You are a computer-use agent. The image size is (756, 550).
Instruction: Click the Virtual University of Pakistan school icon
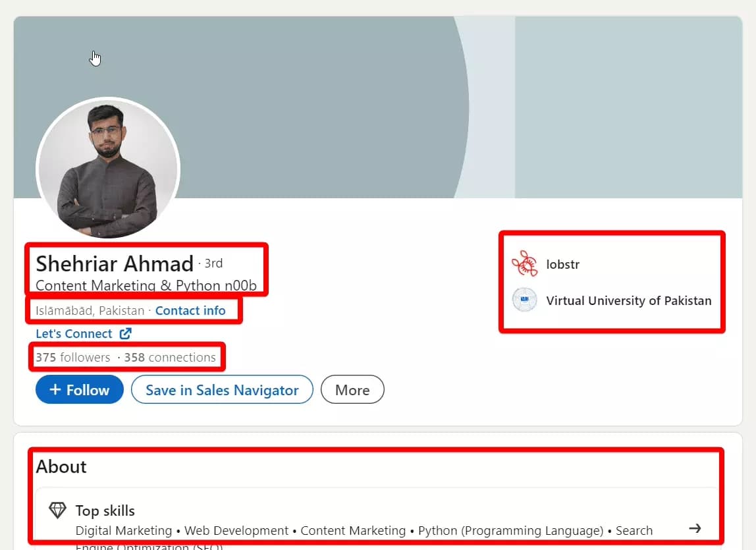coord(524,300)
